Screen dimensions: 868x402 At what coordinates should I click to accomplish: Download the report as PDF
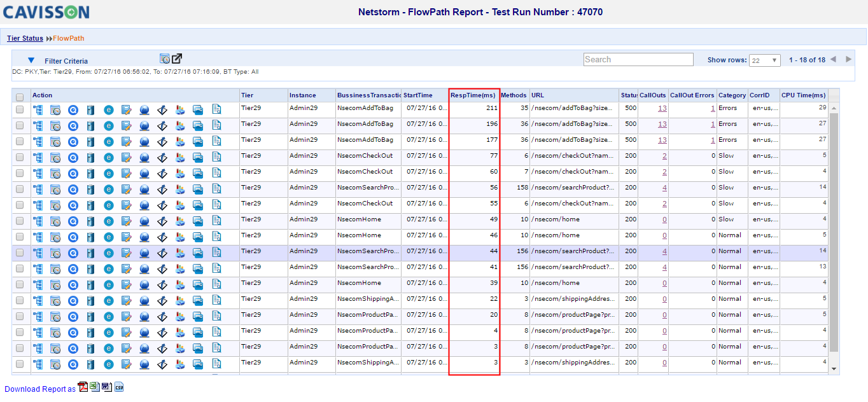coord(83,387)
